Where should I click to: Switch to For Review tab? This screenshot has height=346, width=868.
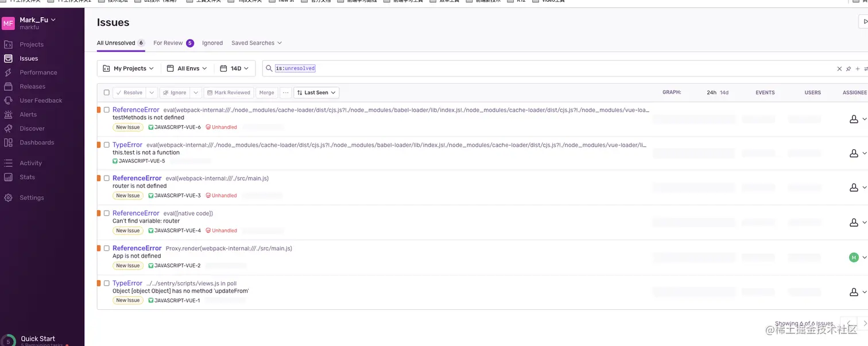pos(173,43)
